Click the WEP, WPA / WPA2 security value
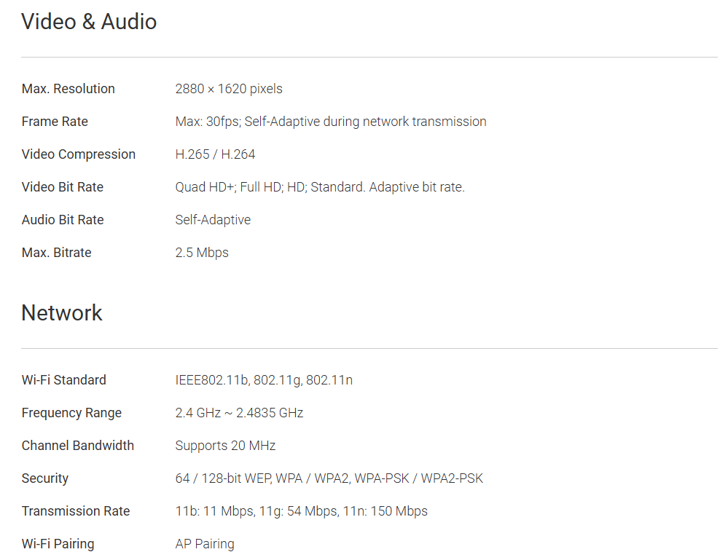This screenshot has width=728, height=560. 329,478
